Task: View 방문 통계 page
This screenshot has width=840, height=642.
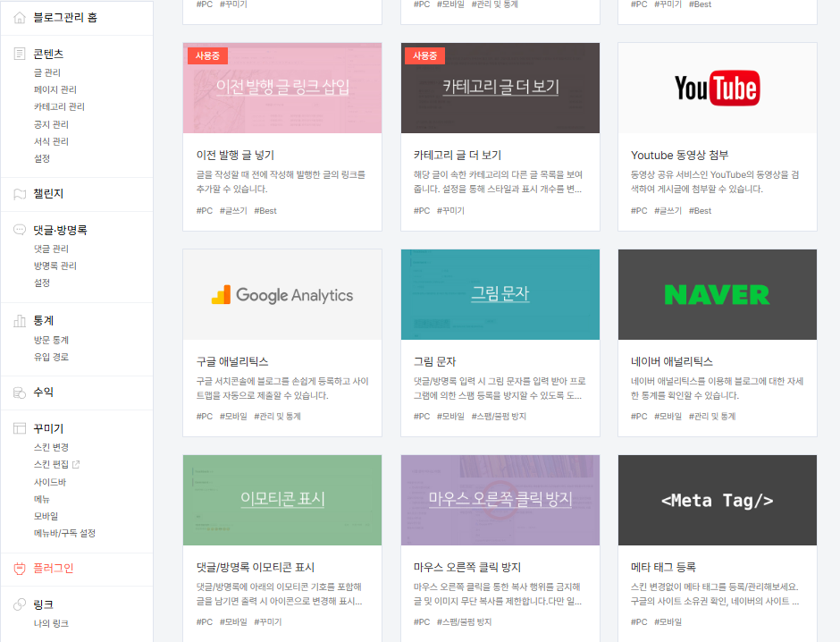Action: 52,340
